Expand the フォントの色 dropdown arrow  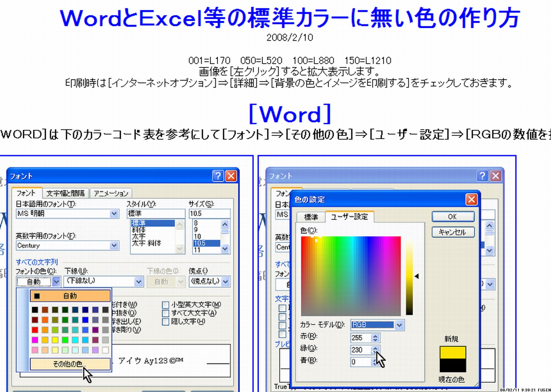click(x=56, y=281)
